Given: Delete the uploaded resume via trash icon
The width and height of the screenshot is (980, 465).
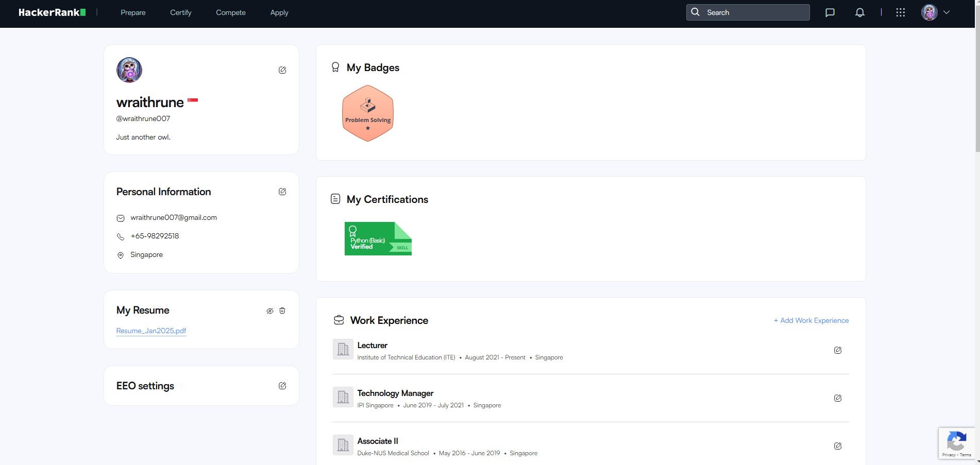Looking at the screenshot, I should pyautogui.click(x=282, y=311).
